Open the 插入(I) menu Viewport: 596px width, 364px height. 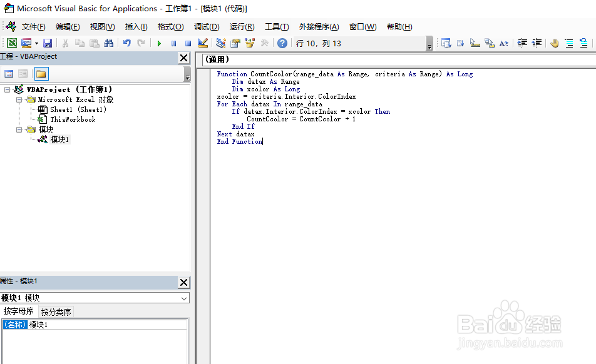pos(136,26)
